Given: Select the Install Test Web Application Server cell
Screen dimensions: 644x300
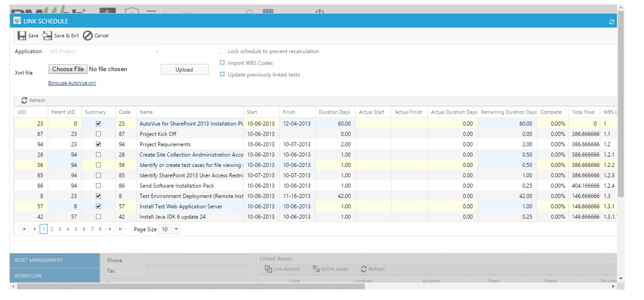Looking at the screenshot, I should coord(190,207).
